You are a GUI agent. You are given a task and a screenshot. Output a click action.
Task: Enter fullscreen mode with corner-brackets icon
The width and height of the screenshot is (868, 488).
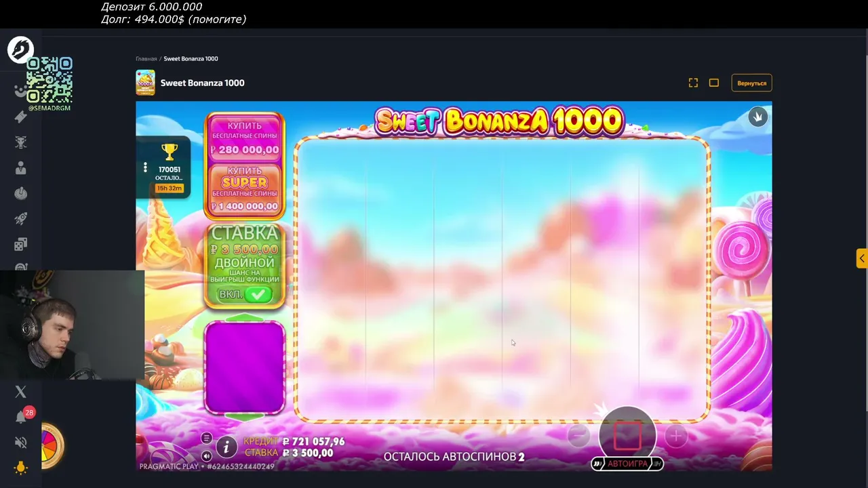coord(693,83)
